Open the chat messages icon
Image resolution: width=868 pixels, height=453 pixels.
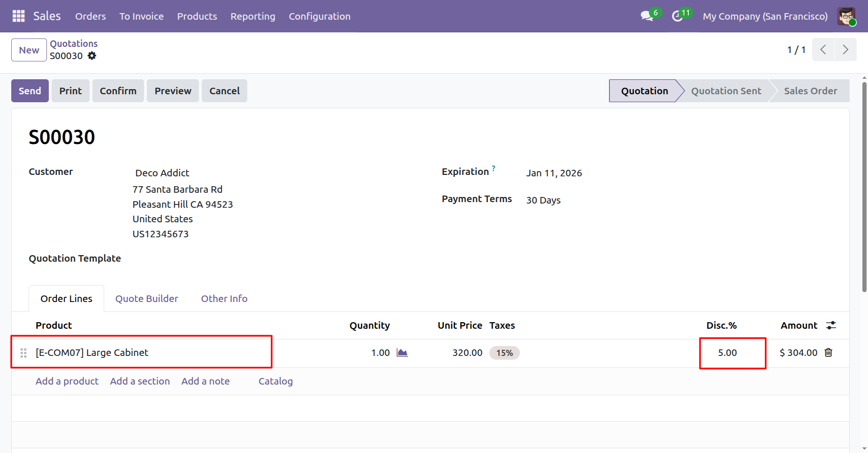pyautogui.click(x=647, y=16)
